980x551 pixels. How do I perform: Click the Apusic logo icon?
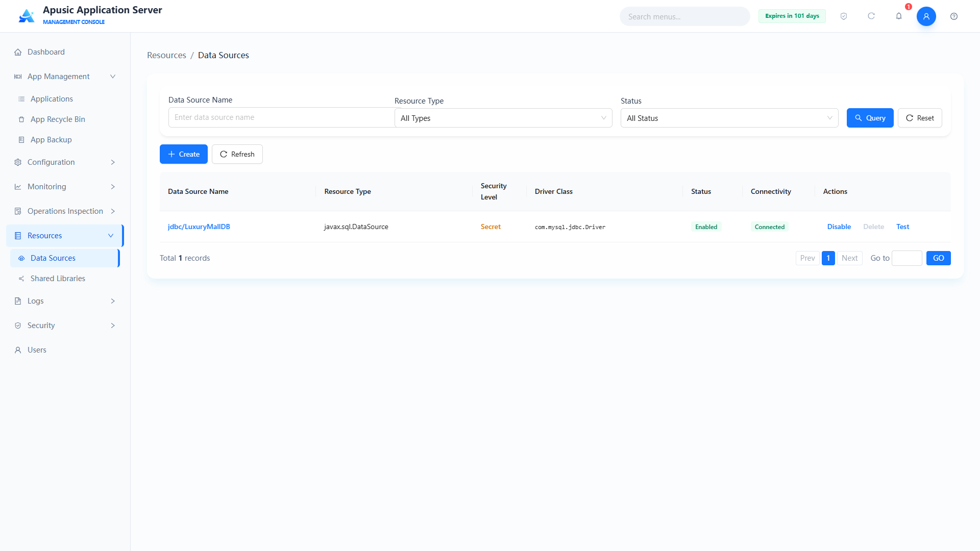[27, 16]
